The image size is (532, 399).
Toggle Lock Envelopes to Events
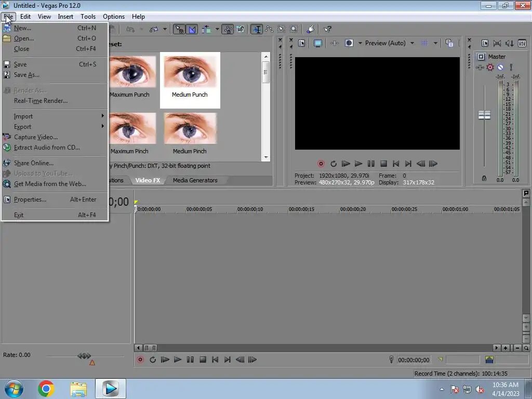pos(228,30)
